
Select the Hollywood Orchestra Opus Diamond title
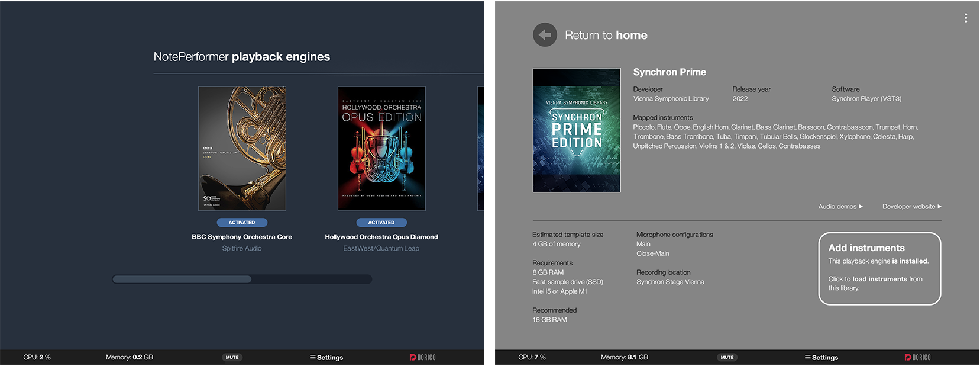tap(381, 237)
